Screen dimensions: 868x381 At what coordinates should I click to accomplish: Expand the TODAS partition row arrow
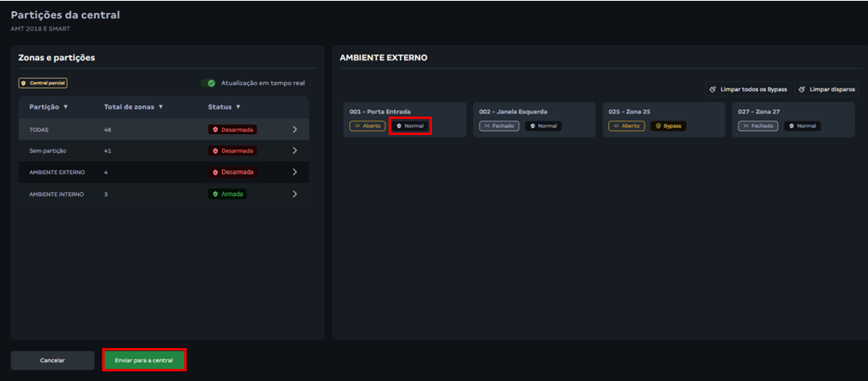[294, 129]
